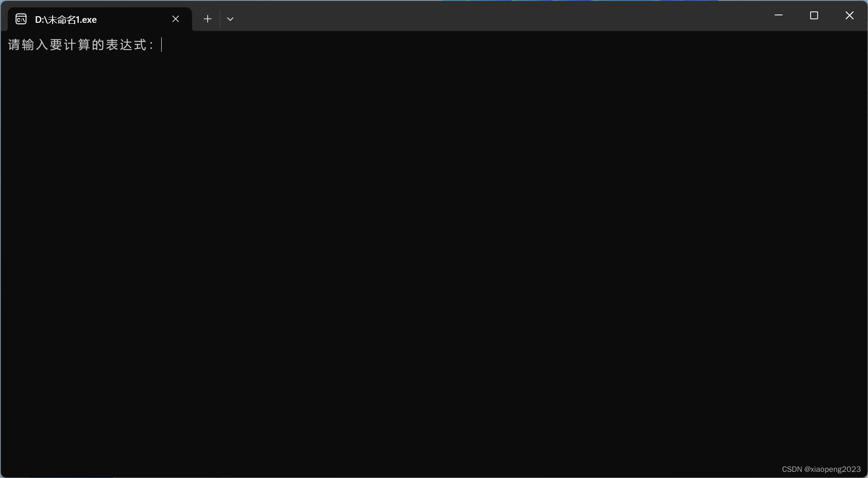Select the C:\ console icon beside the tab title
Viewport: 868px width, 478px height.
(x=21, y=19)
